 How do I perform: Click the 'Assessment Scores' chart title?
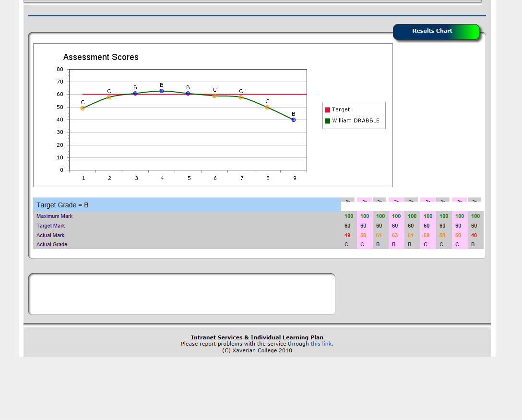click(x=101, y=57)
